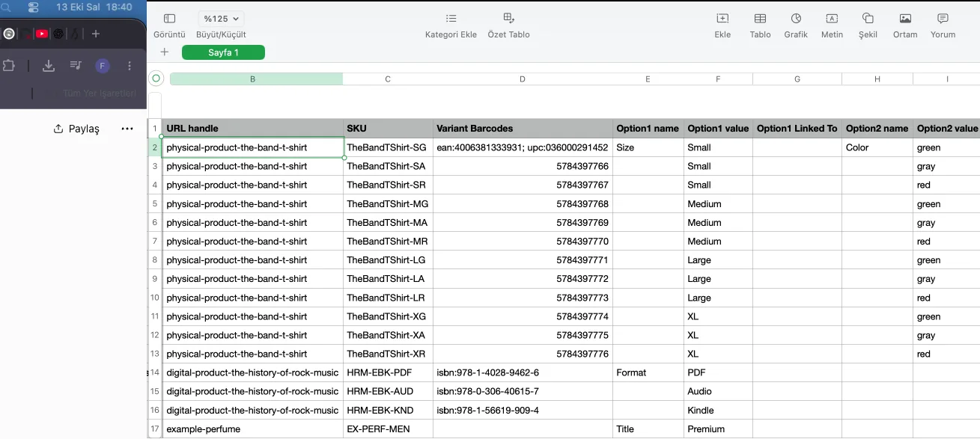The image size is (980, 439).
Task: Select row 10 number header
Action: point(155,297)
